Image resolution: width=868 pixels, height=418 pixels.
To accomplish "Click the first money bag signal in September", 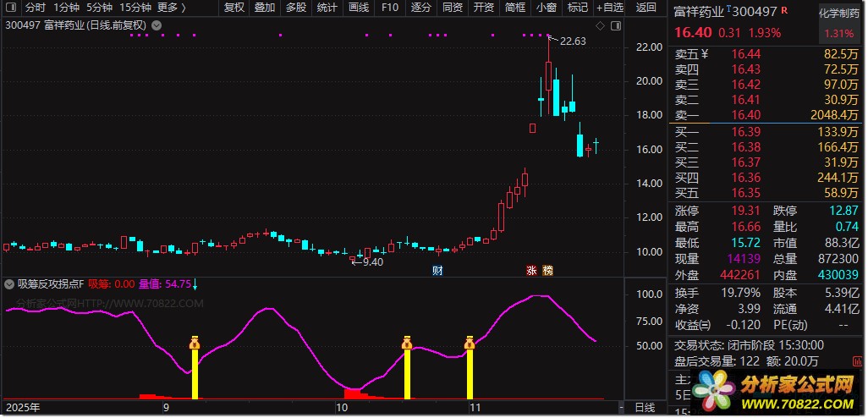I will pyautogui.click(x=195, y=343).
